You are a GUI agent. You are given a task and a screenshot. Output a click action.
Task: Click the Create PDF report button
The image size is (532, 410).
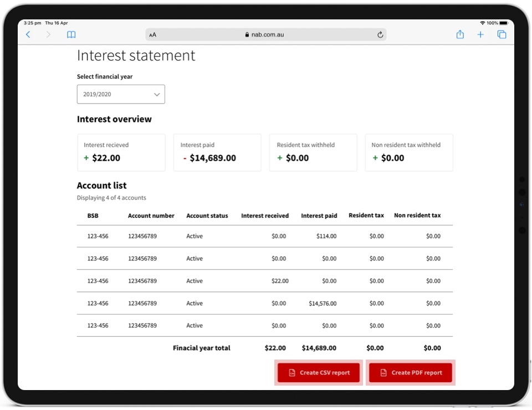click(x=411, y=373)
